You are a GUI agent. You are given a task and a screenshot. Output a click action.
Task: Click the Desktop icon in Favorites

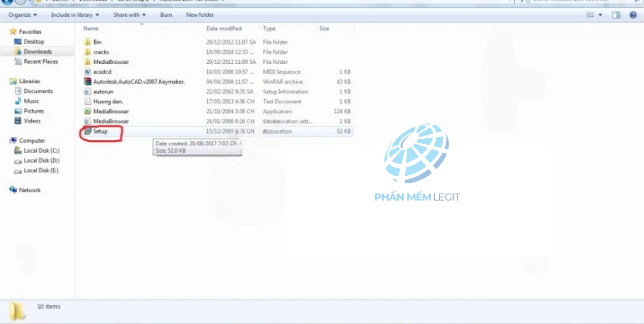(18, 42)
